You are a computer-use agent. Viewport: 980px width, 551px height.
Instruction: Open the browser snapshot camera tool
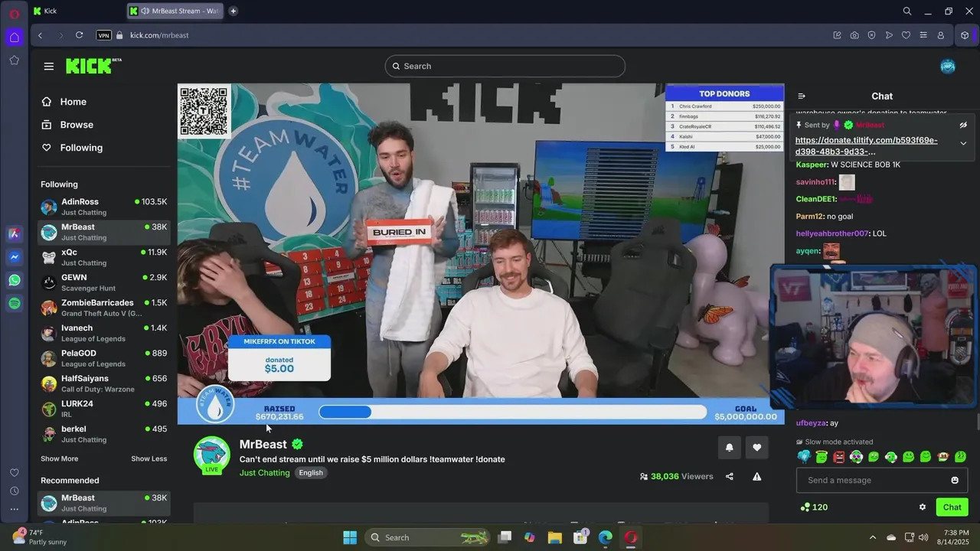854,35
